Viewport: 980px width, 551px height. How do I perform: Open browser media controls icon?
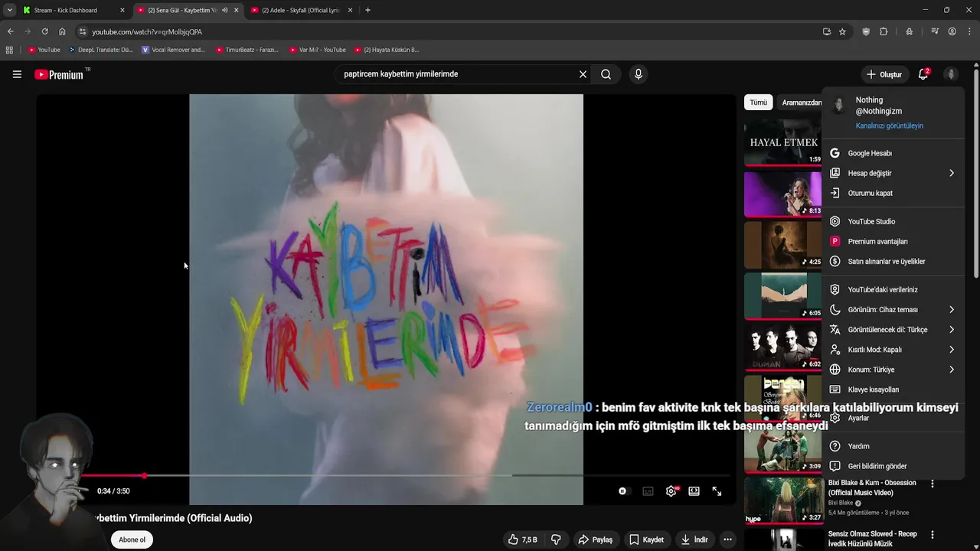935,31
